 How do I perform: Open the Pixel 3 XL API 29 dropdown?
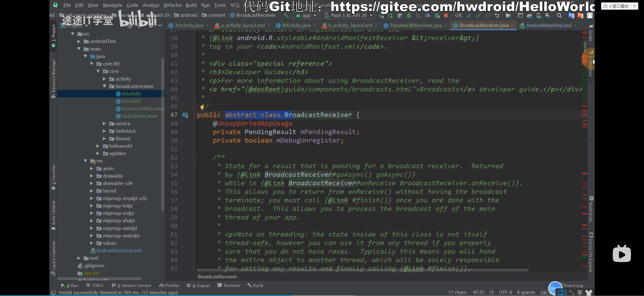348,15
